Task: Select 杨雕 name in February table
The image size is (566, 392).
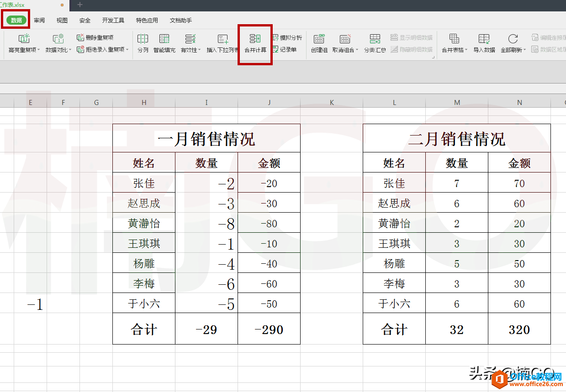Action: pos(394,263)
